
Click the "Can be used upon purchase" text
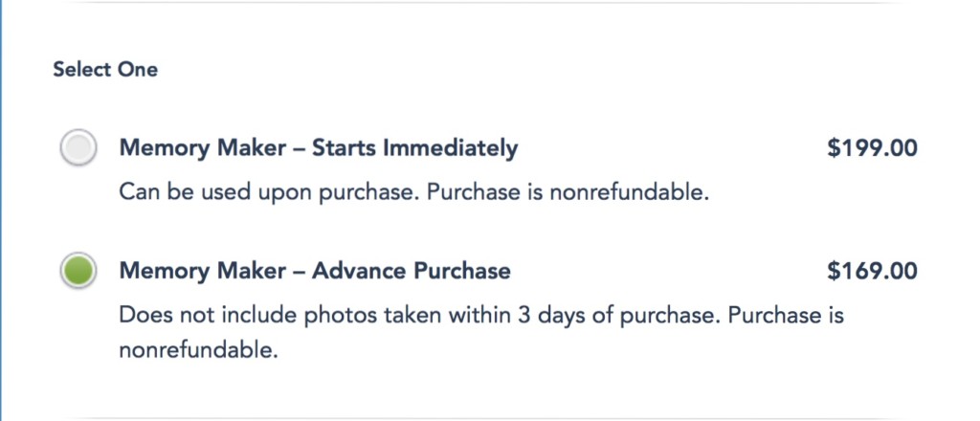click(268, 192)
